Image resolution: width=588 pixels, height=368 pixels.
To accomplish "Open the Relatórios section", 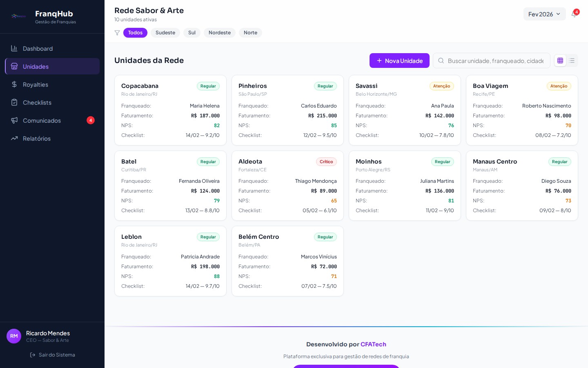I will [37, 138].
